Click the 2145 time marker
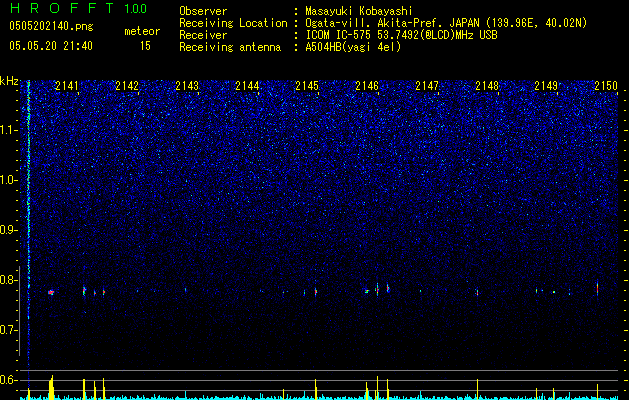Viewport: 629px width, 400px height. pos(307,85)
